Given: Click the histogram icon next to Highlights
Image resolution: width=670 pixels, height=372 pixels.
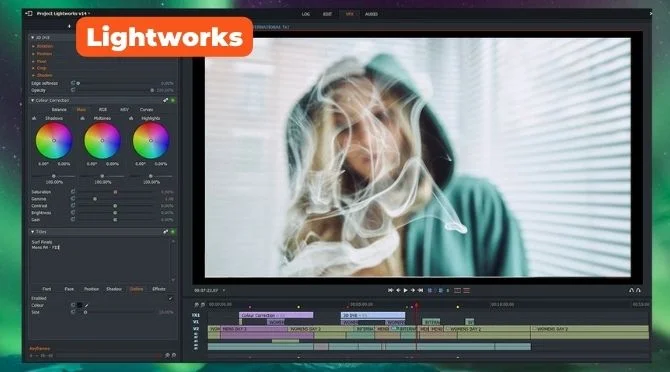Looking at the screenshot, I should click(131, 118).
